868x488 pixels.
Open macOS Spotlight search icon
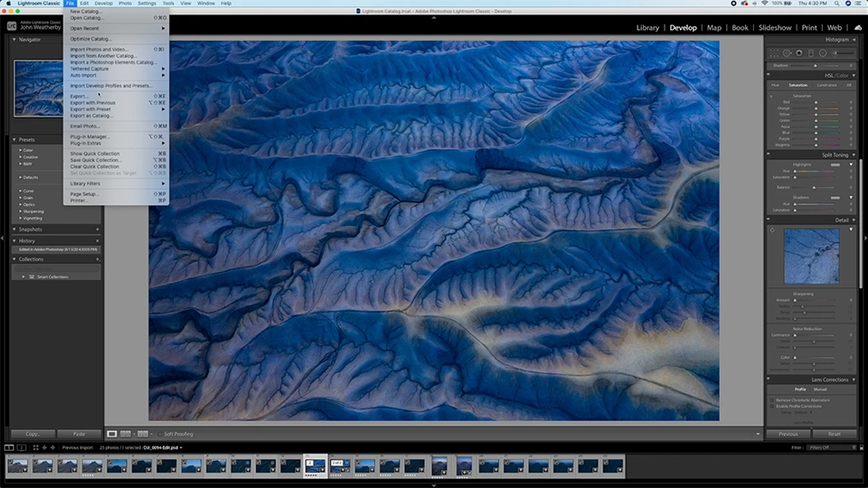(x=836, y=4)
